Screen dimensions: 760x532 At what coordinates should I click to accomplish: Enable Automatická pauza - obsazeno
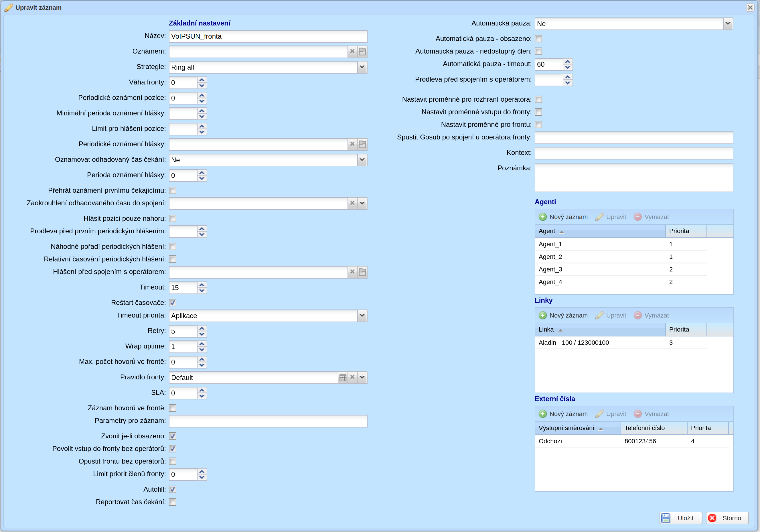point(538,39)
